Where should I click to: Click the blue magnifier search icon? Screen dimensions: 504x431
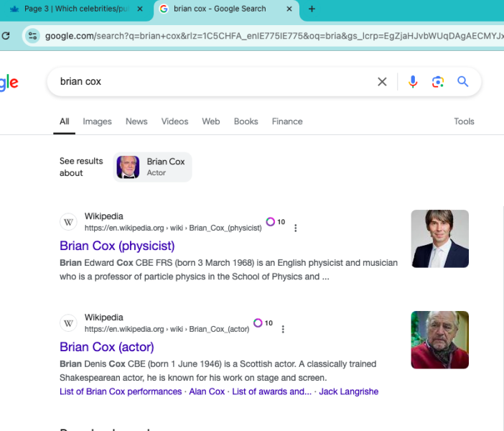[463, 82]
